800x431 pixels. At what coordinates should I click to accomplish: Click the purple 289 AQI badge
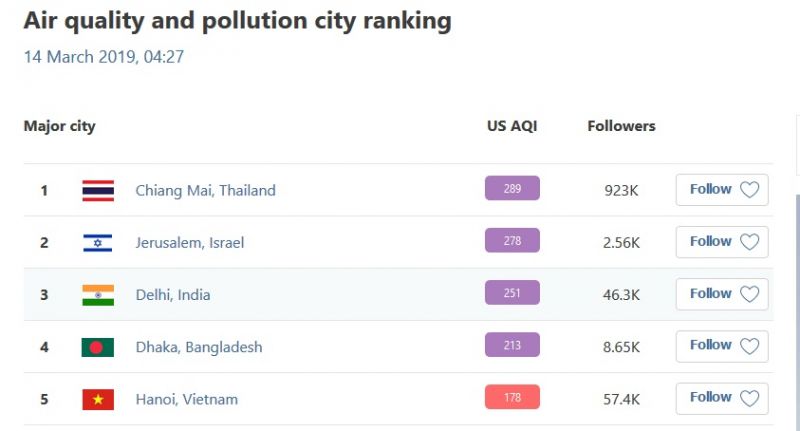(x=512, y=188)
